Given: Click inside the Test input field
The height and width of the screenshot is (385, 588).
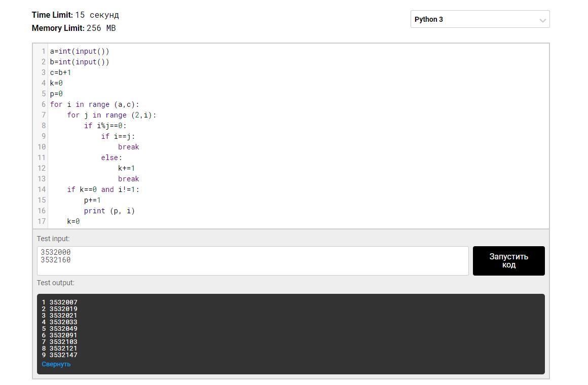Looking at the screenshot, I should 253,260.
